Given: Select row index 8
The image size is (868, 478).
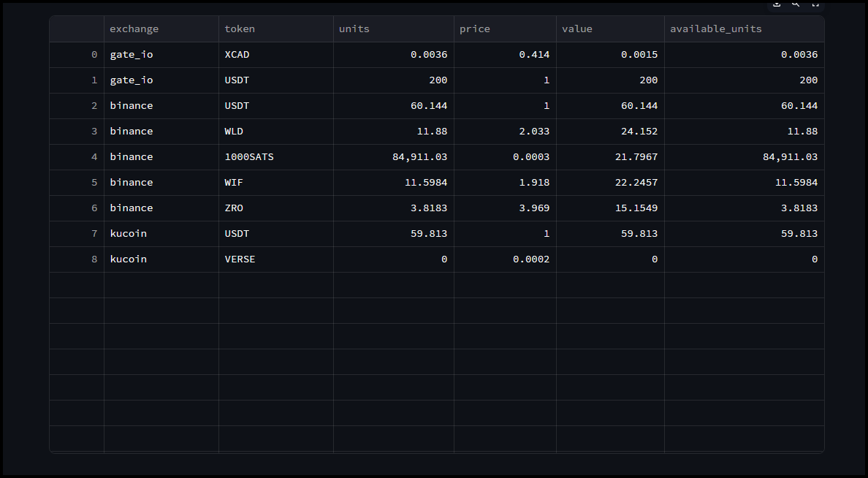Looking at the screenshot, I should (x=77, y=259).
